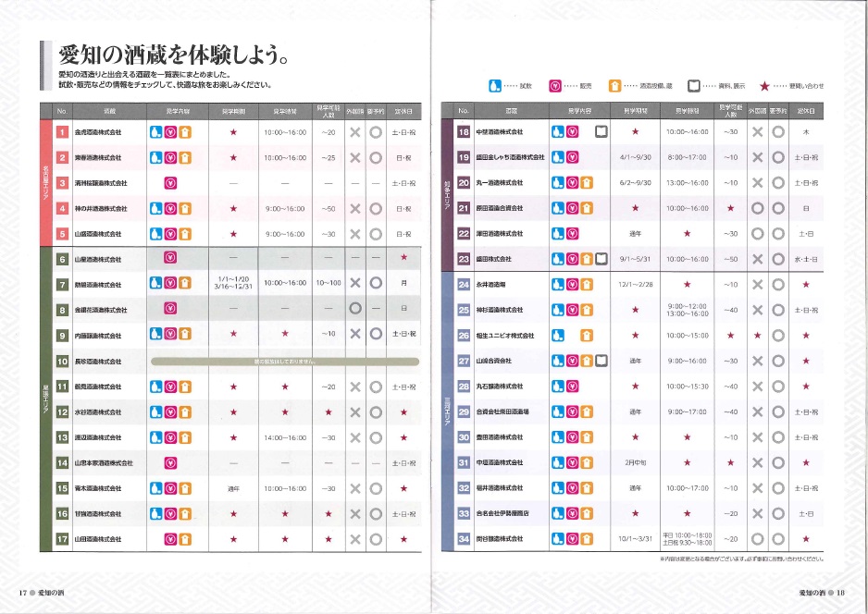Click the gray book icon in row No. 18
868x614 pixels.
[x=601, y=131]
